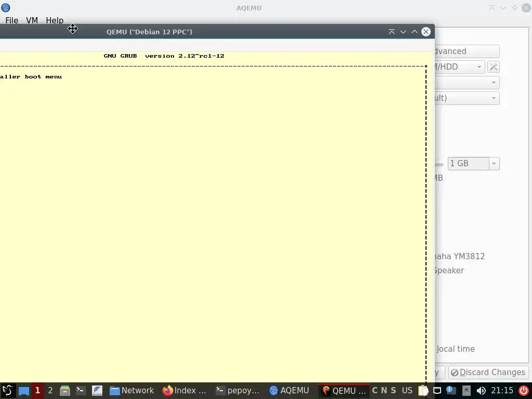Click the Discard Changes button

tap(488, 372)
